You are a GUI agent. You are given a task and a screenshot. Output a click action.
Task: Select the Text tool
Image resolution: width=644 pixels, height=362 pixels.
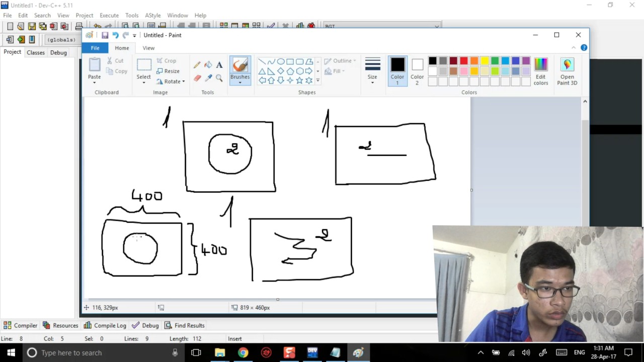point(219,65)
